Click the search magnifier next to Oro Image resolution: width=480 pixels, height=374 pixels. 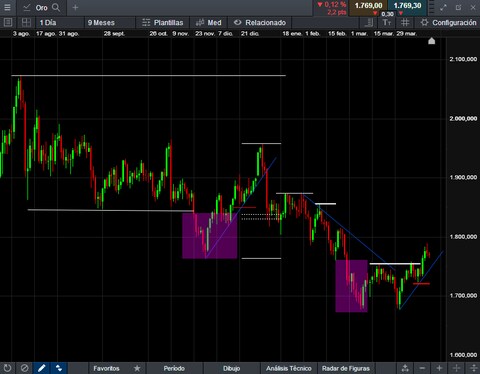56,7
